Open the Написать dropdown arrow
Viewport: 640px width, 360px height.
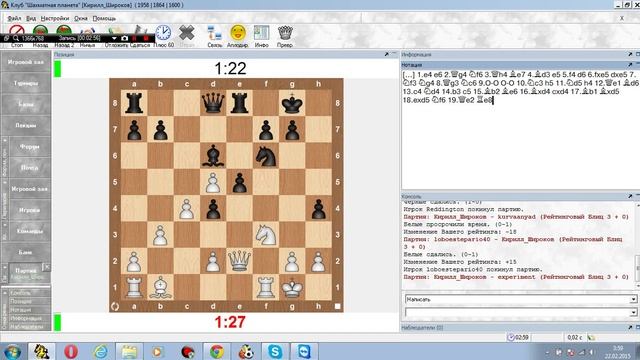tap(633, 299)
